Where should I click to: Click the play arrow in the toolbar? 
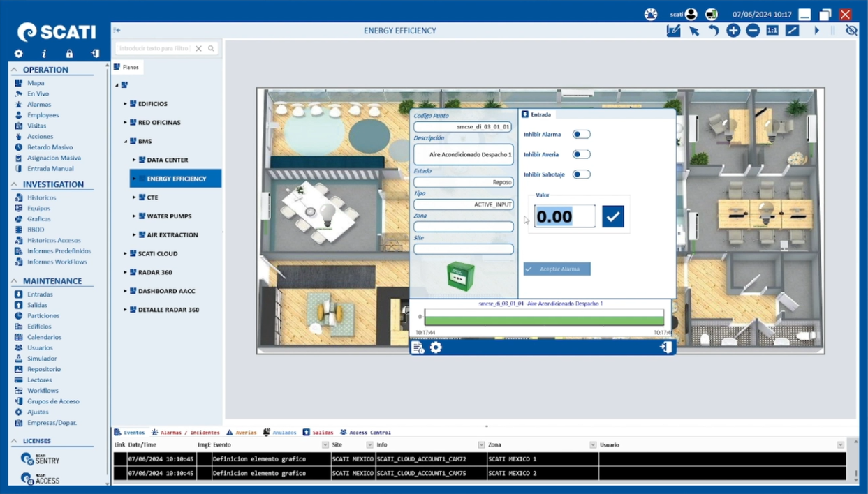(x=816, y=31)
